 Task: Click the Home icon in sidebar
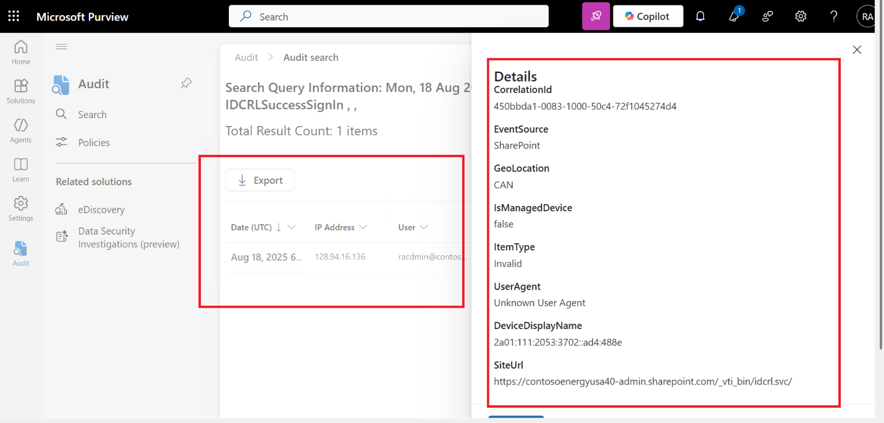[x=20, y=52]
